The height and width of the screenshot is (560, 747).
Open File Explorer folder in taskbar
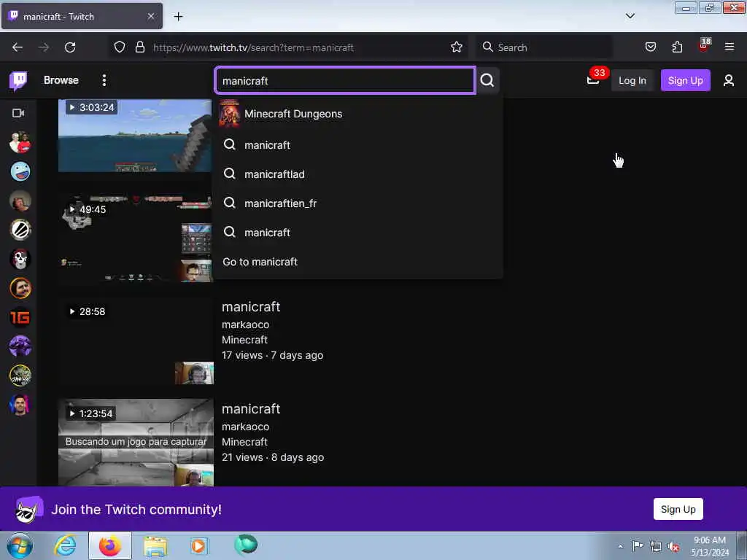tap(155, 546)
